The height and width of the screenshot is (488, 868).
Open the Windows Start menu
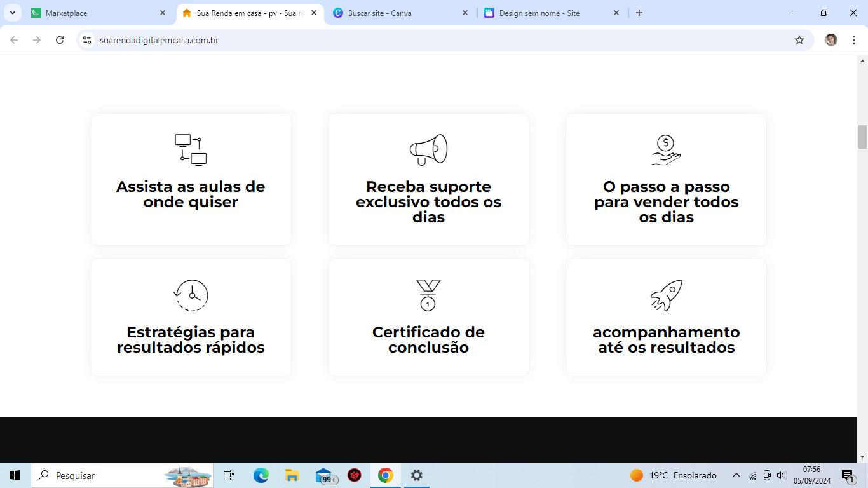tap(15, 475)
